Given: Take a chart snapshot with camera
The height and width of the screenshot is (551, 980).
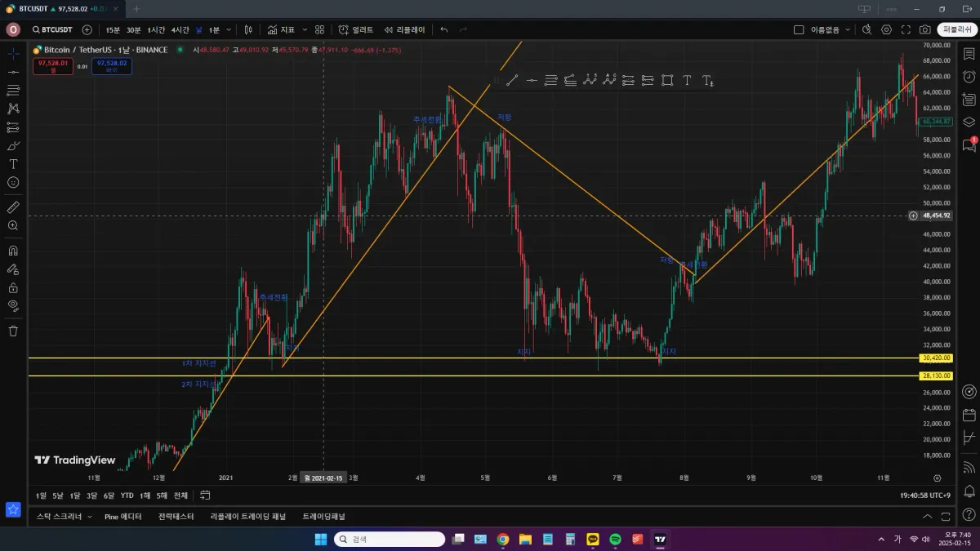Looking at the screenshot, I should pyautogui.click(x=925, y=29).
